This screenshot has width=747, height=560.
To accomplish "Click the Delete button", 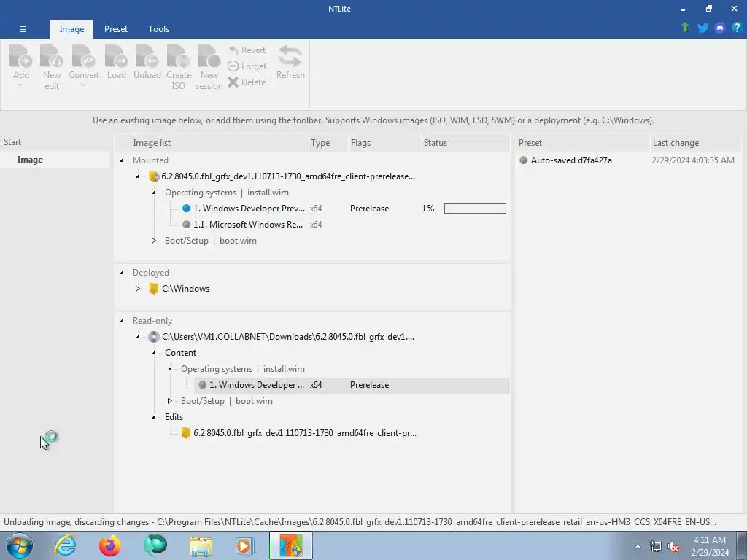I will click(247, 82).
